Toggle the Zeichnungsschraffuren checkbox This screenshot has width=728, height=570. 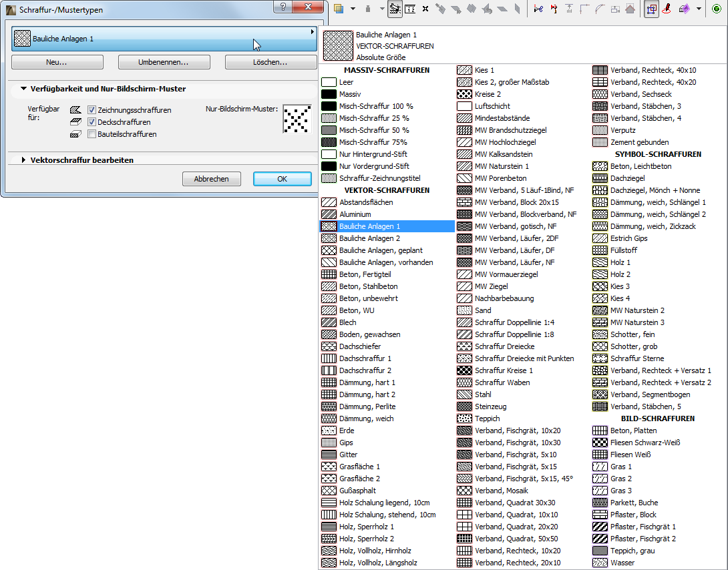point(92,110)
